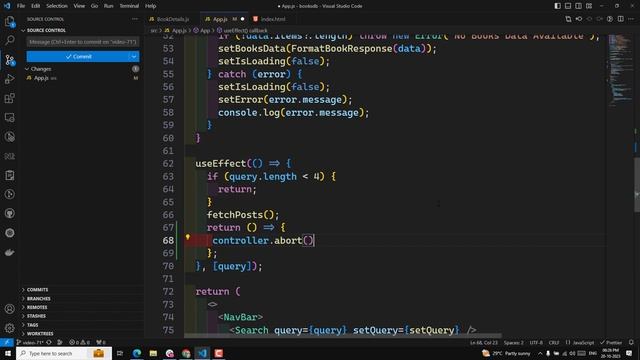Click the Split Editor Right icon

pos(620,19)
